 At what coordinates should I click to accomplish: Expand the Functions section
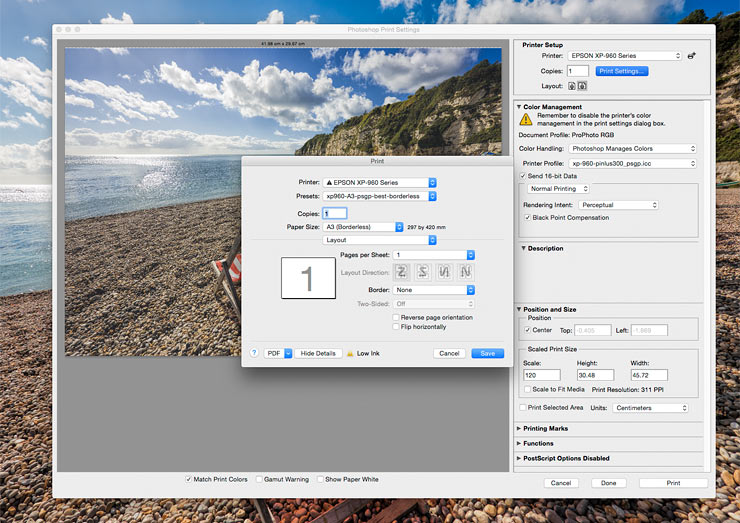point(519,443)
